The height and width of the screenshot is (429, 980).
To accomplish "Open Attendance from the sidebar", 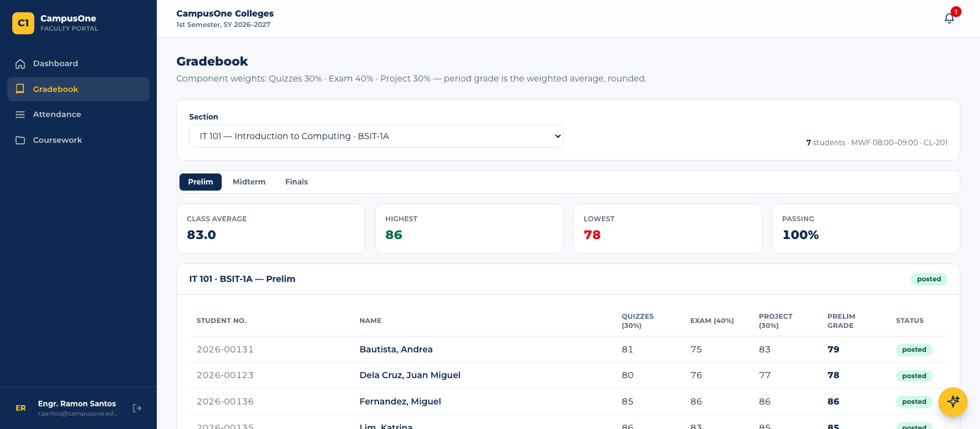I will click(78, 115).
